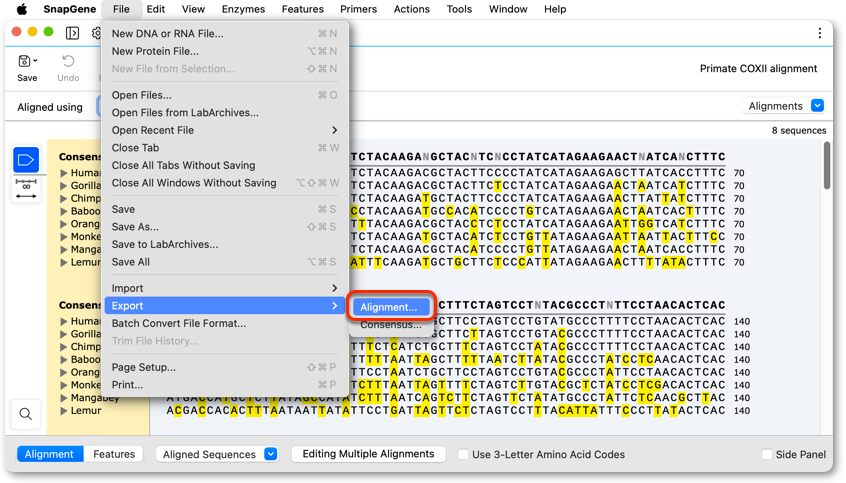The height and width of the screenshot is (483, 846).
Task: Open the three-dot options menu
Action: (820, 33)
